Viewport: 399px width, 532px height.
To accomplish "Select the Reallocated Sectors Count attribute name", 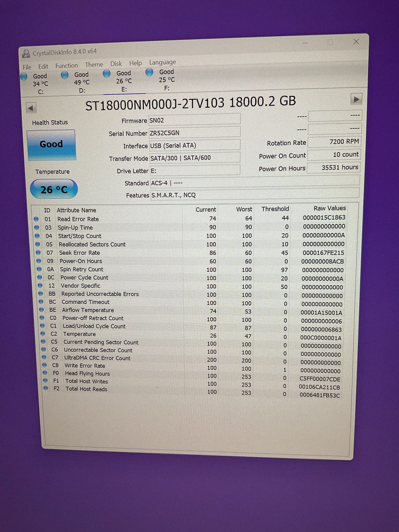I will 92,244.
